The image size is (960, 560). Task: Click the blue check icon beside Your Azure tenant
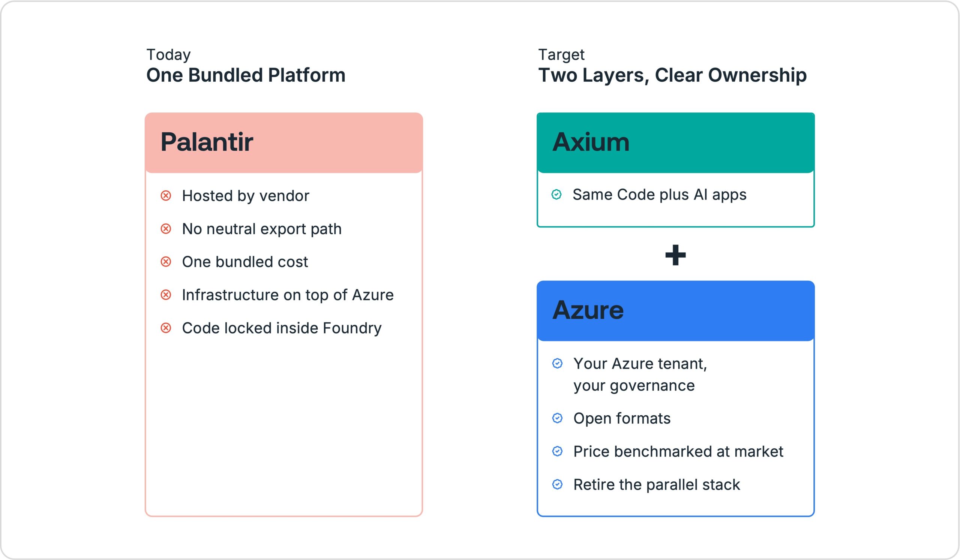pyautogui.click(x=557, y=364)
